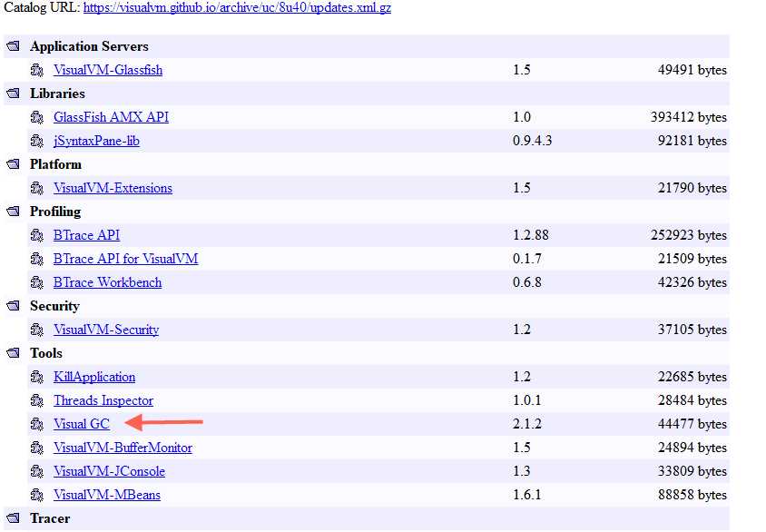Open the GlassFish AMX API link

111,117
